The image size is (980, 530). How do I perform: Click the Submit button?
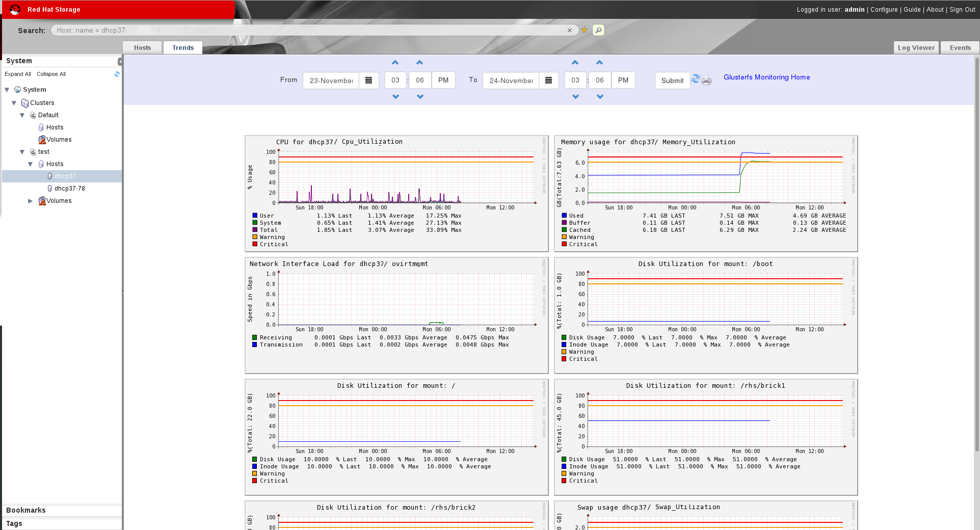point(673,81)
